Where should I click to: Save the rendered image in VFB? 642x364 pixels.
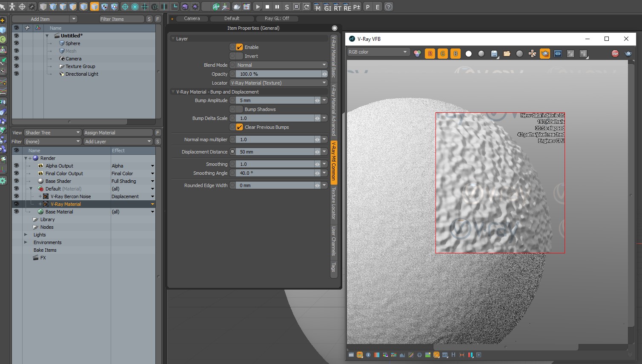click(494, 54)
